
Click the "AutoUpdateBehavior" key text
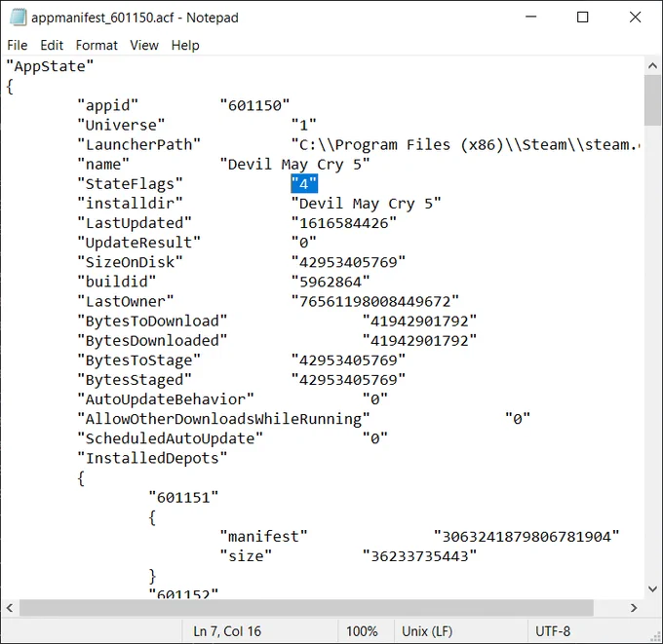pyautogui.click(x=166, y=399)
